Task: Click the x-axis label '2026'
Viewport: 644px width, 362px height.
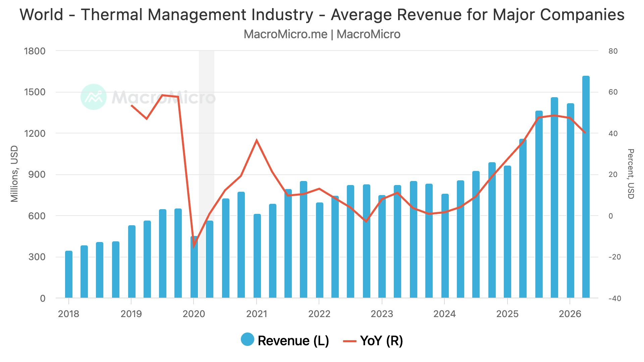Action: tap(570, 314)
